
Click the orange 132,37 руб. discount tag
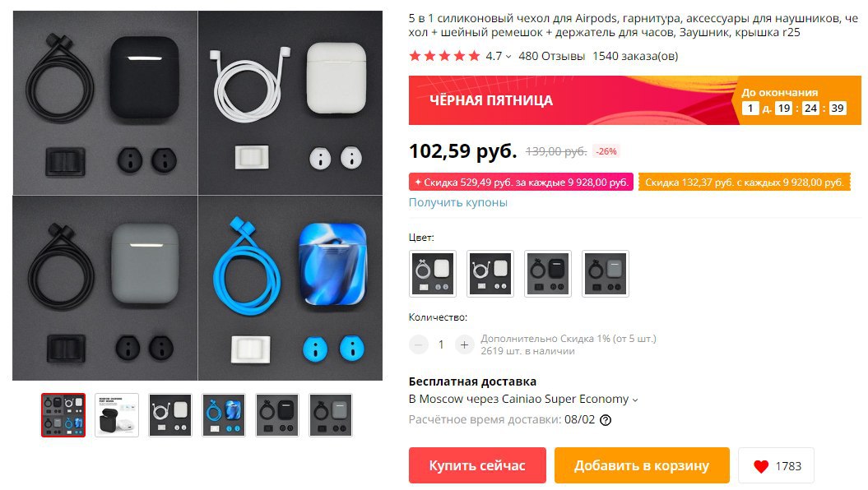point(744,183)
